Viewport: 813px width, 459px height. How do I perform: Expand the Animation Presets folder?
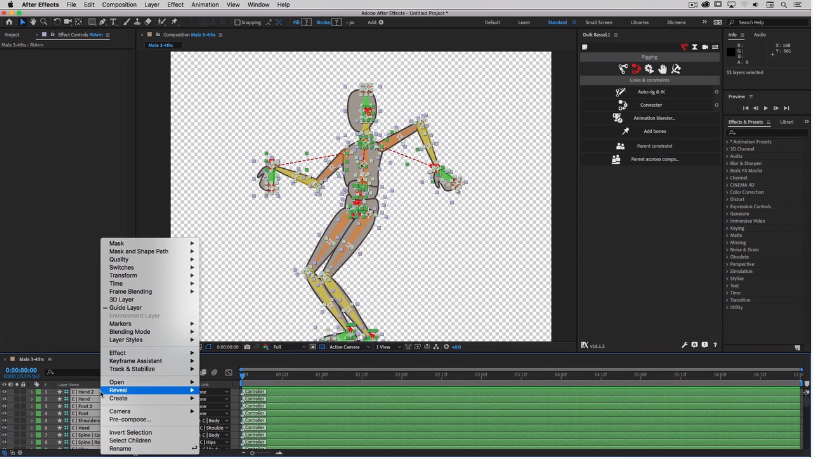(x=750, y=142)
